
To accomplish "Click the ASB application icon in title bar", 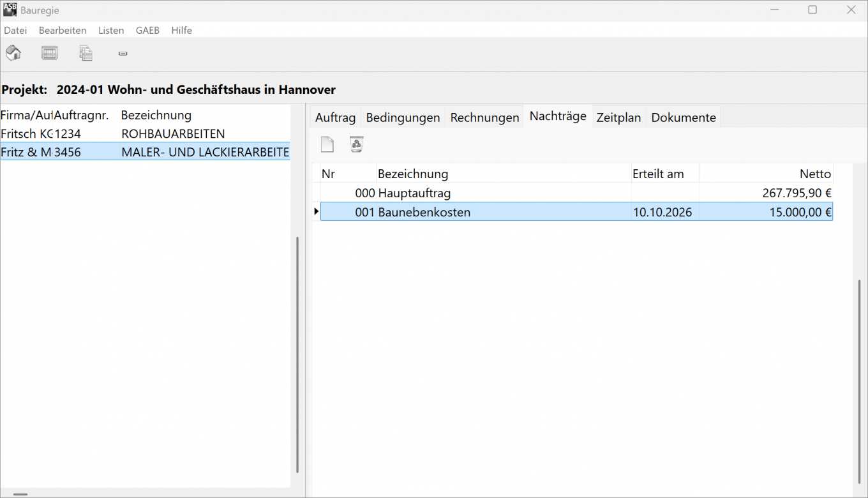I will [x=10, y=10].
